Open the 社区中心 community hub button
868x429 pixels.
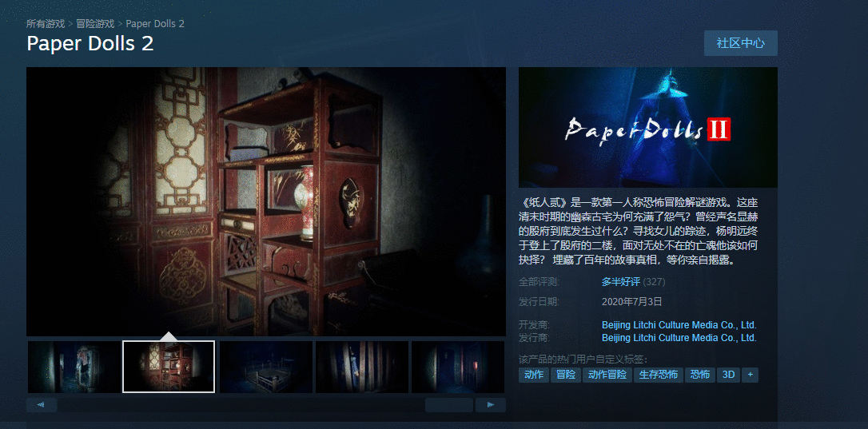click(740, 43)
